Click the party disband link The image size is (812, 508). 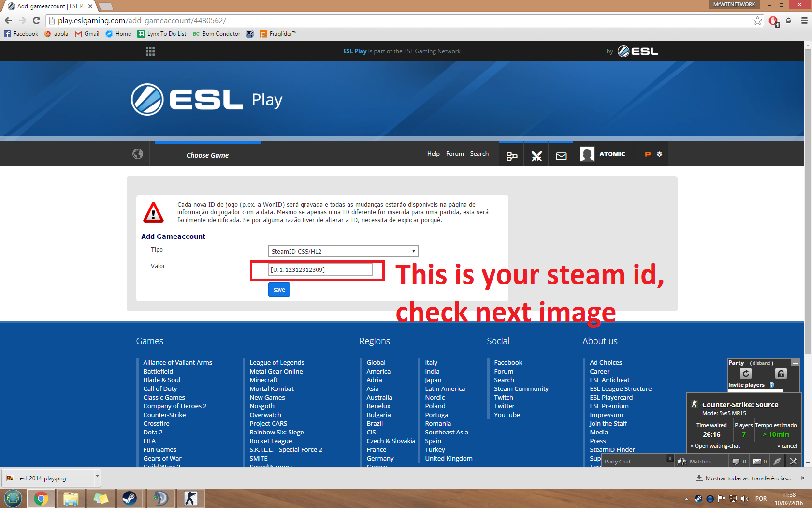[761, 363]
